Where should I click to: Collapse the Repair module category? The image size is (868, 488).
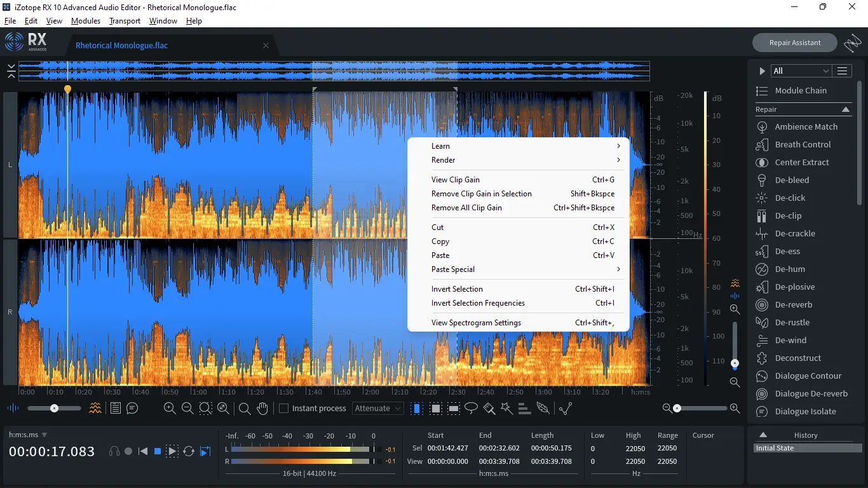tap(846, 109)
